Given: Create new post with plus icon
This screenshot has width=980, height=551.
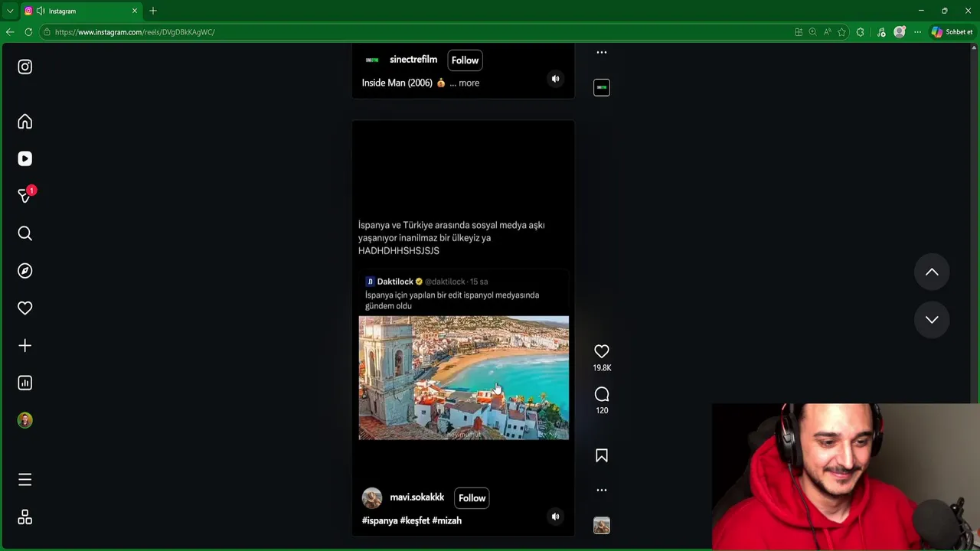Looking at the screenshot, I should coord(24,345).
